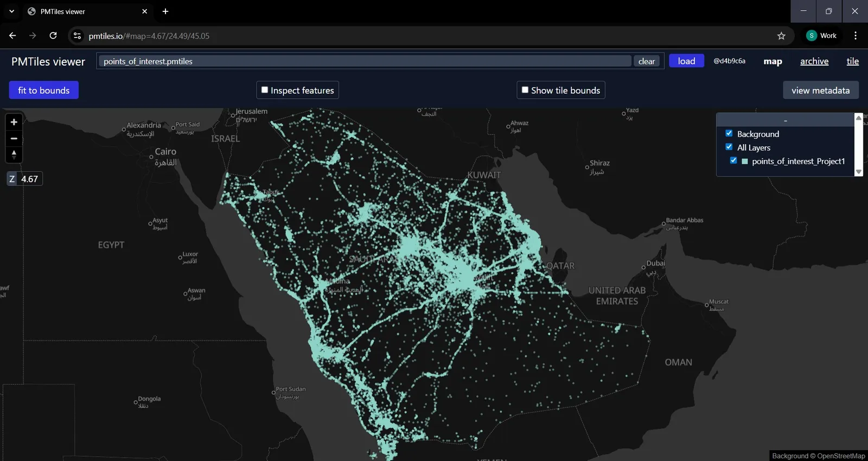Minimize the browser window
Viewport: 868px width, 461px height.
(x=803, y=11)
